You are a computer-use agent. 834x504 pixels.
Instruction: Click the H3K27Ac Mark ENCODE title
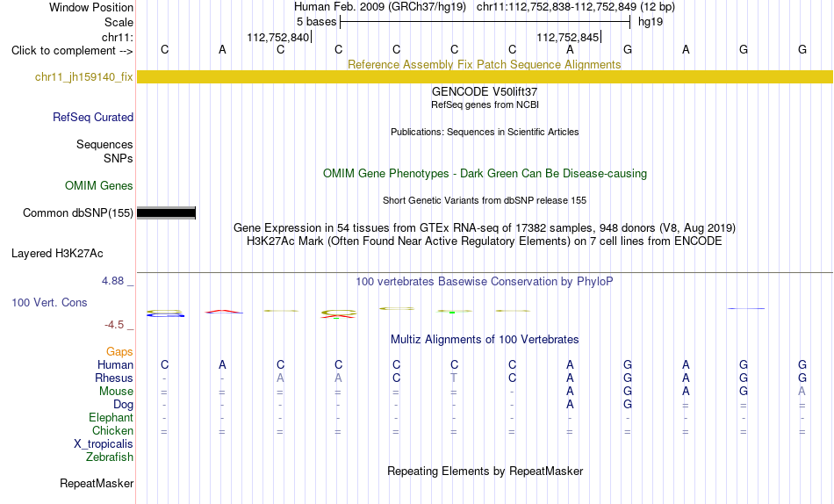(x=485, y=241)
